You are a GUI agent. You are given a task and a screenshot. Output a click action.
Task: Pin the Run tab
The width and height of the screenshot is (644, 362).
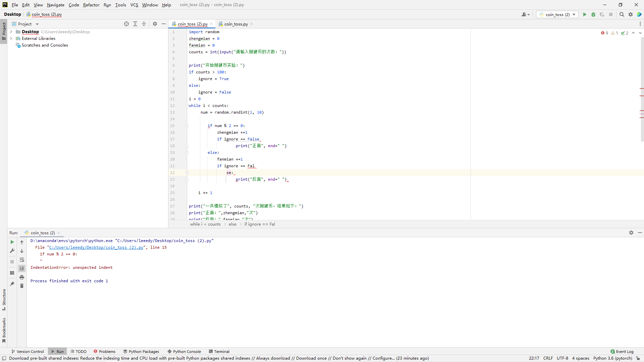tap(12, 284)
